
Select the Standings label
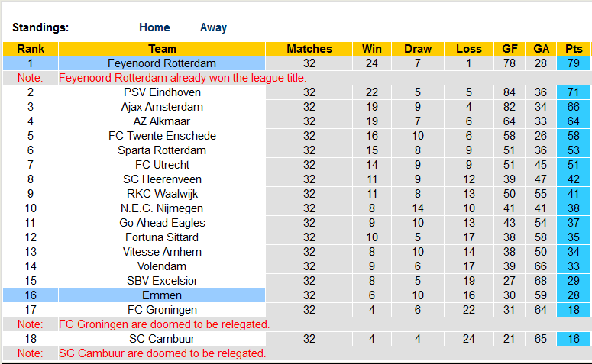40,27
